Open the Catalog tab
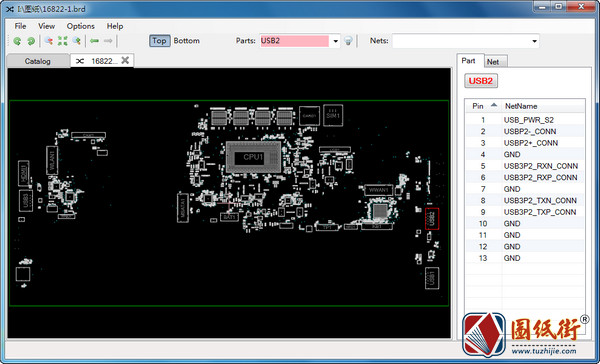 (x=38, y=61)
